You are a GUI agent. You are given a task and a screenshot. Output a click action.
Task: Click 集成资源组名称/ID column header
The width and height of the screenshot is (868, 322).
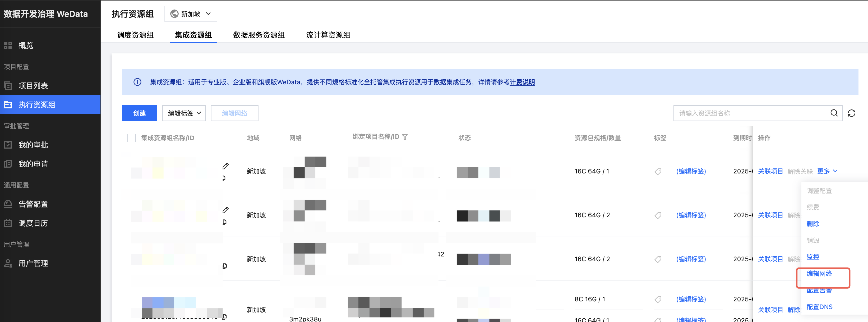[x=168, y=137]
